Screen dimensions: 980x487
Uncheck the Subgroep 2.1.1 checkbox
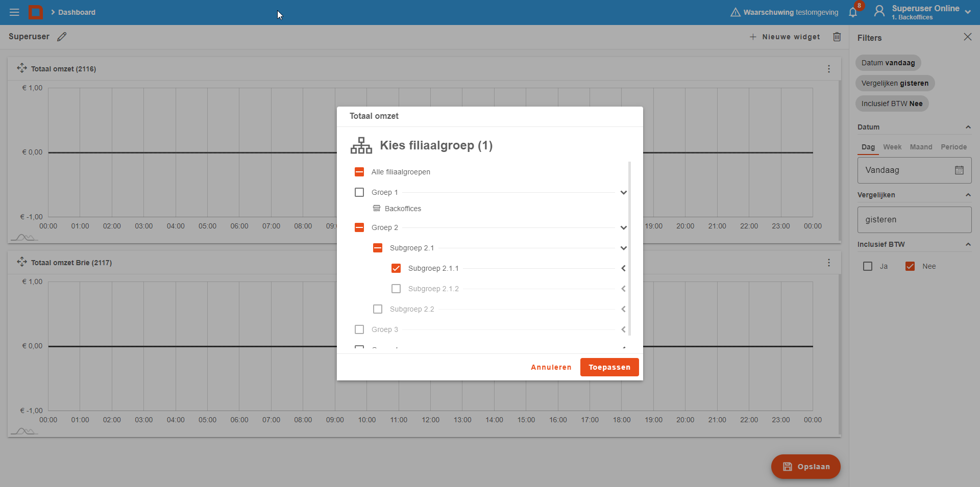(396, 268)
